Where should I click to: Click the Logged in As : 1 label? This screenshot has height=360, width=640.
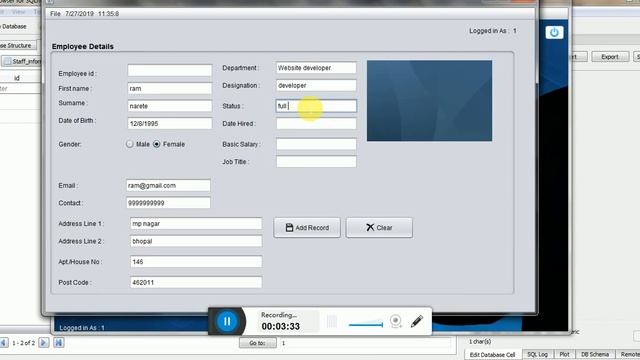(x=493, y=31)
